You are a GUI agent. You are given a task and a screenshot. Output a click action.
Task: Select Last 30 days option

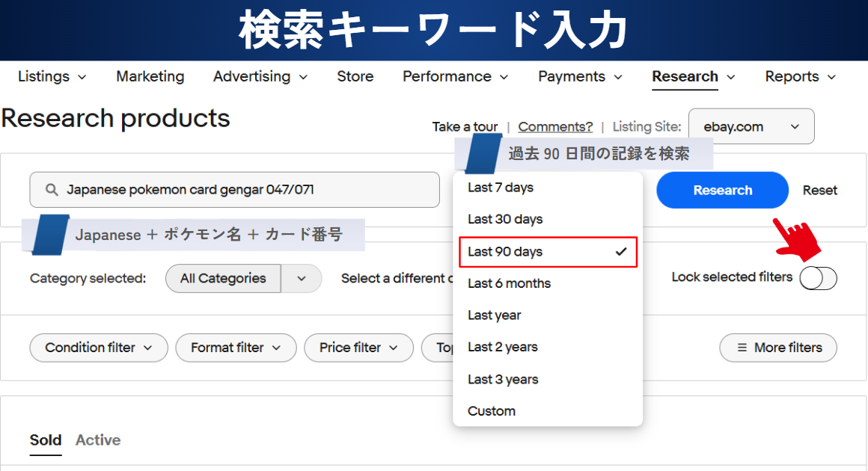505,220
